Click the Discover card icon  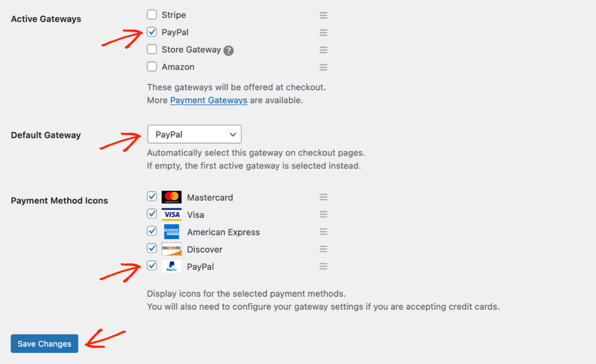click(172, 248)
